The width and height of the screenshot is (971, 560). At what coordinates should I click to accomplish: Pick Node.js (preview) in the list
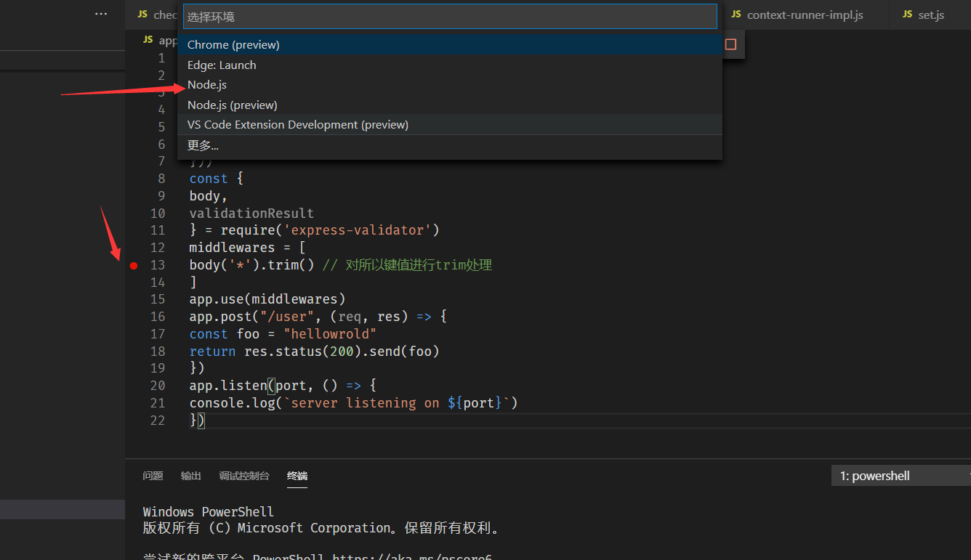[x=232, y=105]
